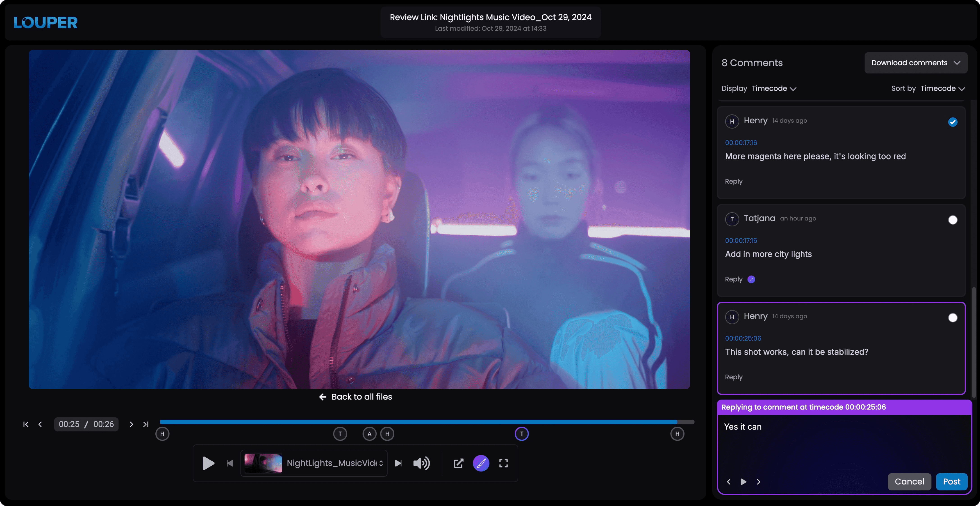Mark Henry's stabilize comment as resolved

tap(953, 317)
